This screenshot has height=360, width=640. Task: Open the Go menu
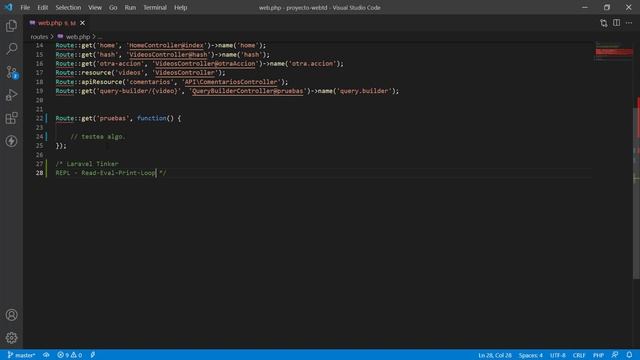pos(113,7)
